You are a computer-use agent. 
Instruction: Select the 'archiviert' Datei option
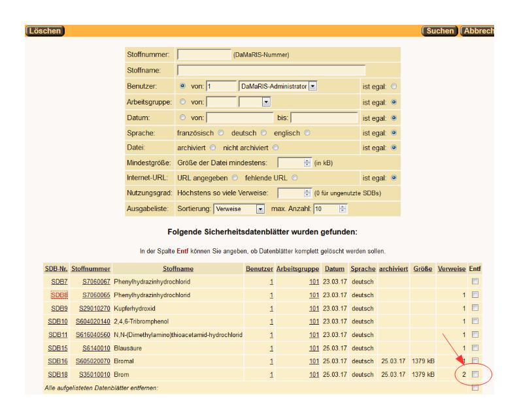click(213, 148)
